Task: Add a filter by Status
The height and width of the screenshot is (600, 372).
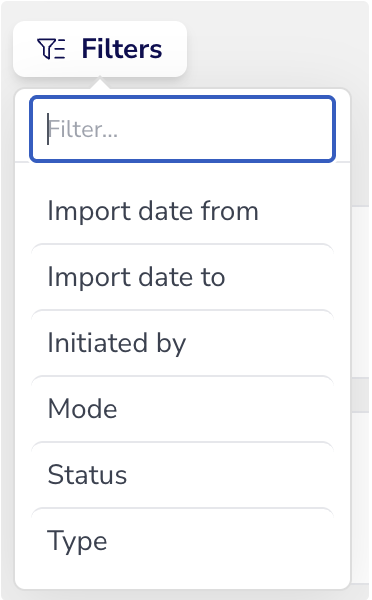Action: 183,475
